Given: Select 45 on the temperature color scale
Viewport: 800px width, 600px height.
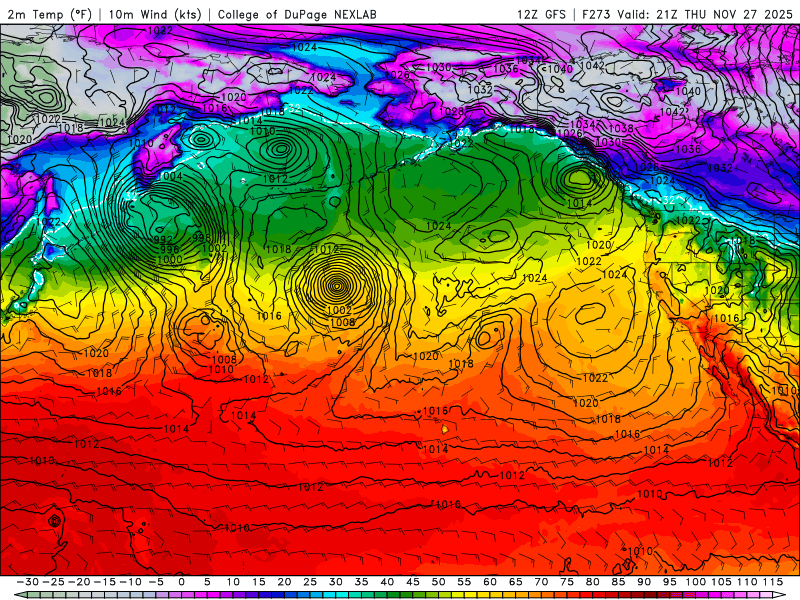Looking at the screenshot, I should coord(413,582).
